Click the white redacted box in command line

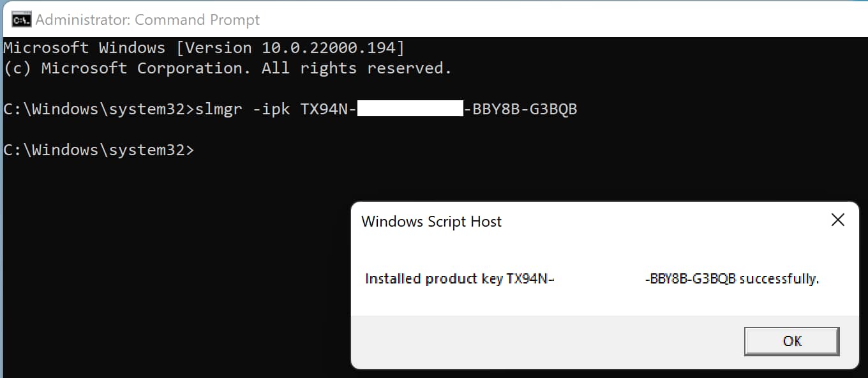(x=410, y=109)
